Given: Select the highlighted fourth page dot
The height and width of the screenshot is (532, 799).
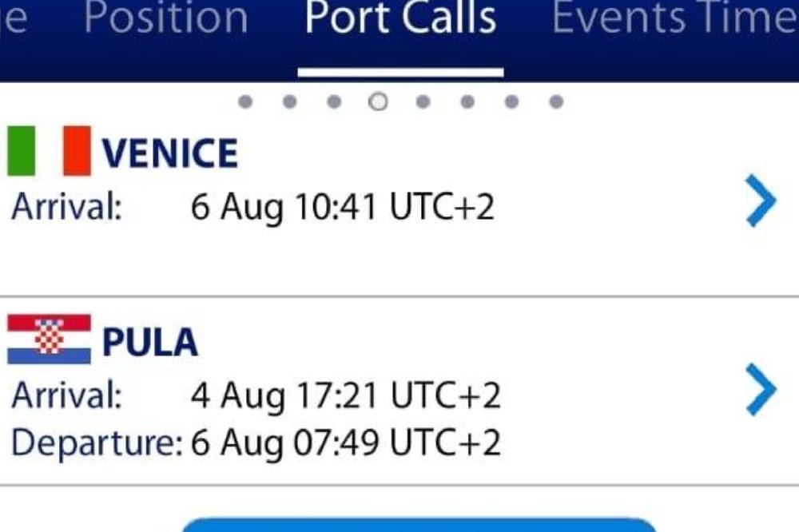Looking at the screenshot, I should (x=378, y=102).
